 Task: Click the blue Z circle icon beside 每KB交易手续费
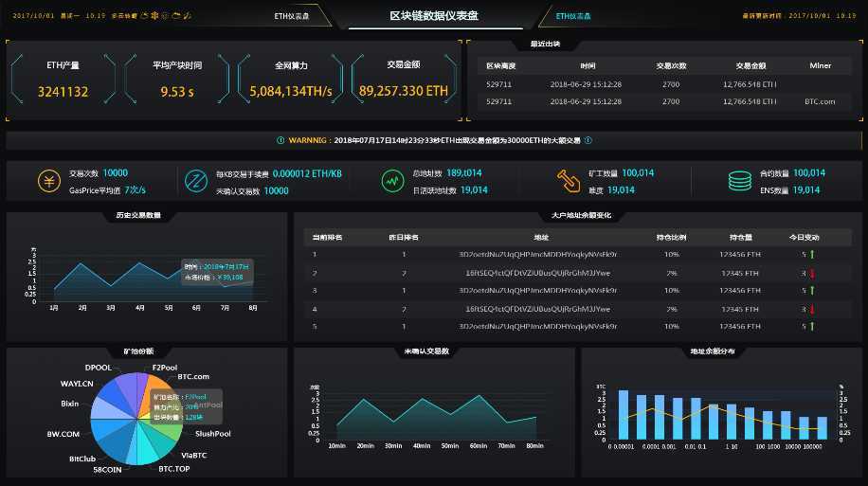[195, 181]
